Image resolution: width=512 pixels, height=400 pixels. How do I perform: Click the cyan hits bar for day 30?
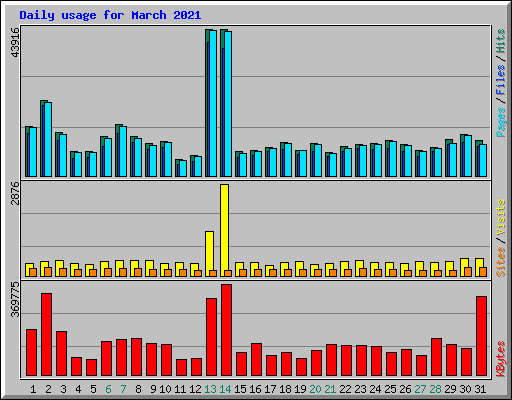468,156
